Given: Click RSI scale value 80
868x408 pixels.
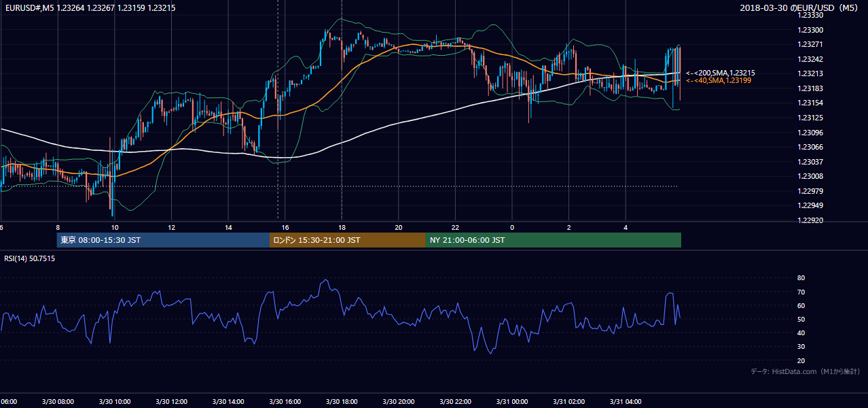Looking at the screenshot, I should point(801,278).
